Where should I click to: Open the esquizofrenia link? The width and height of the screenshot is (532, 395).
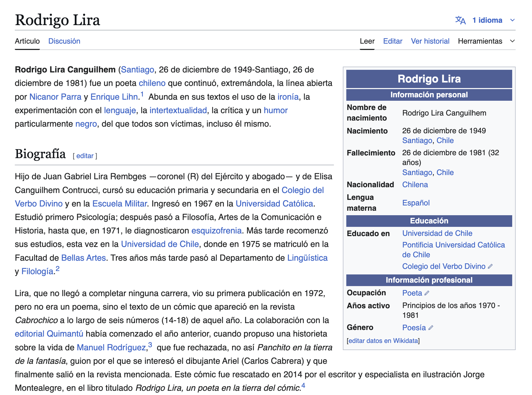click(x=216, y=231)
